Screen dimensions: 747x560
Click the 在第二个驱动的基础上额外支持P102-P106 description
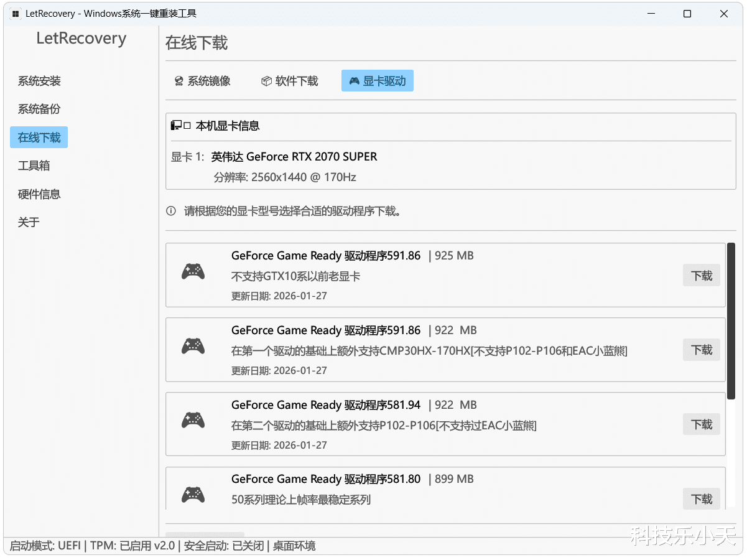(x=384, y=426)
